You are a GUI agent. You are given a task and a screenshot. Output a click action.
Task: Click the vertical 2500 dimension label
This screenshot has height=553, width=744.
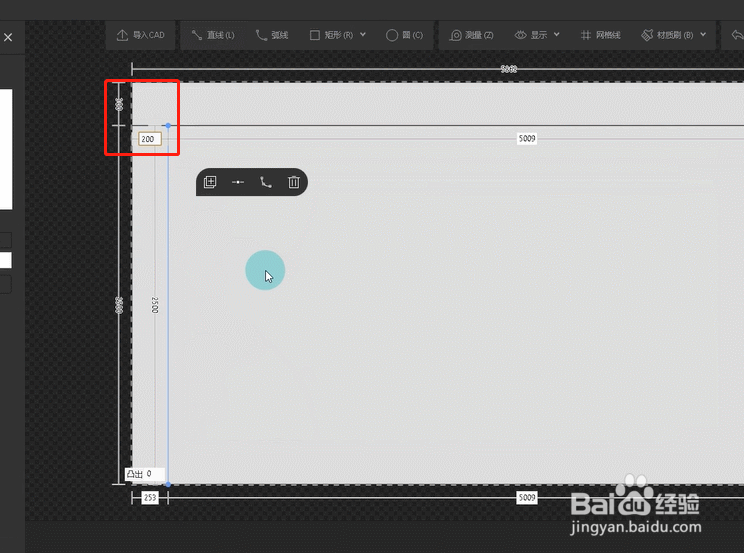155,305
